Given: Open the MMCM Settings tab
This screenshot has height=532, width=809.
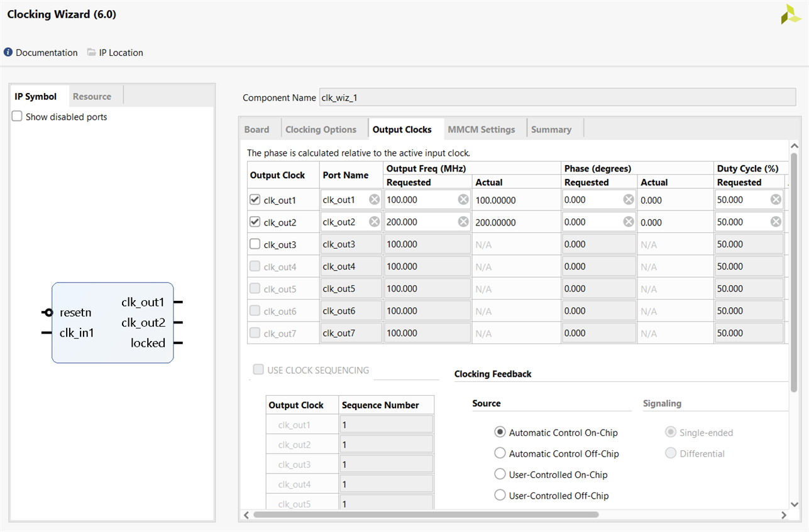Looking at the screenshot, I should (482, 129).
